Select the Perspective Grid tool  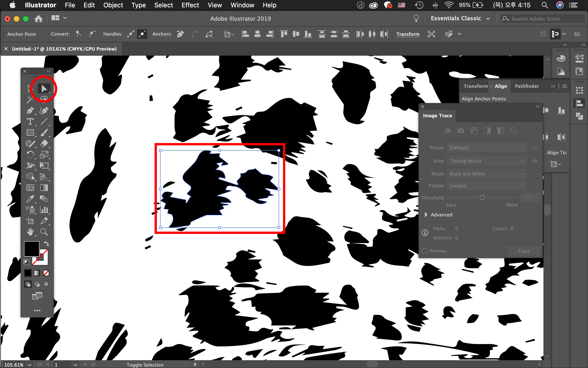[44, 177]
